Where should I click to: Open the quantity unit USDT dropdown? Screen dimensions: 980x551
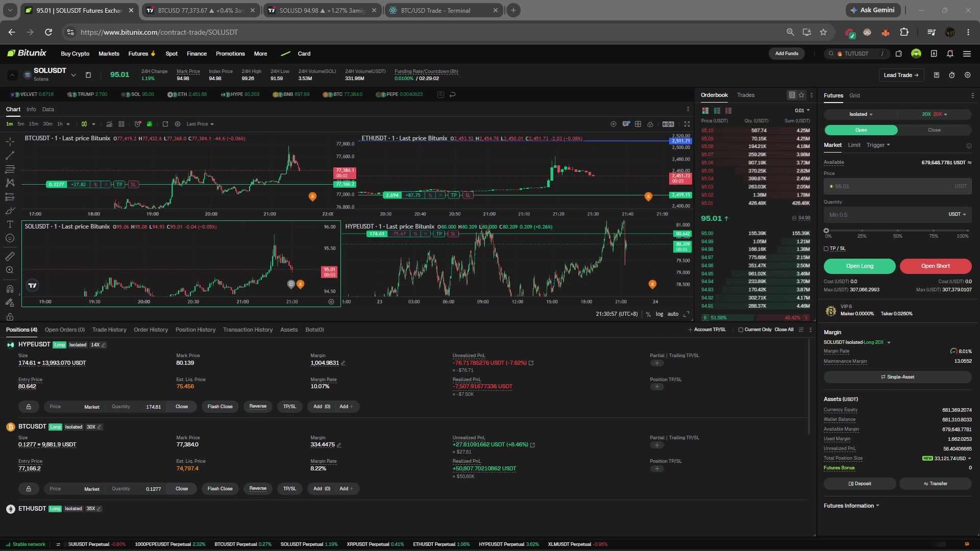957,215
